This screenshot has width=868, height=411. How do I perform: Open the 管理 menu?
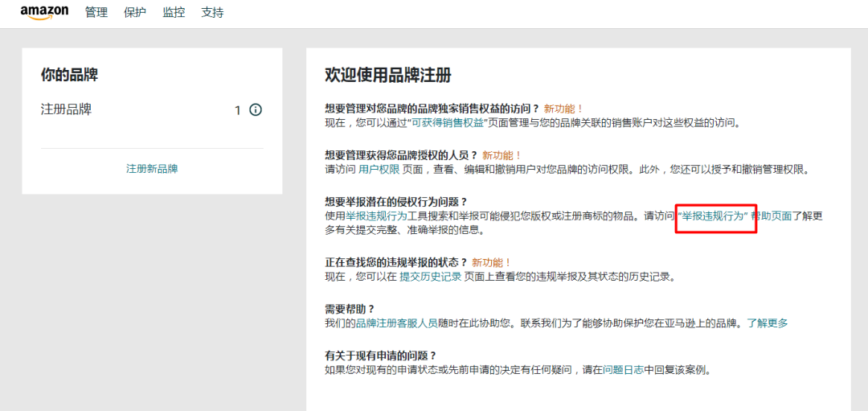click(x=96, y=13)
